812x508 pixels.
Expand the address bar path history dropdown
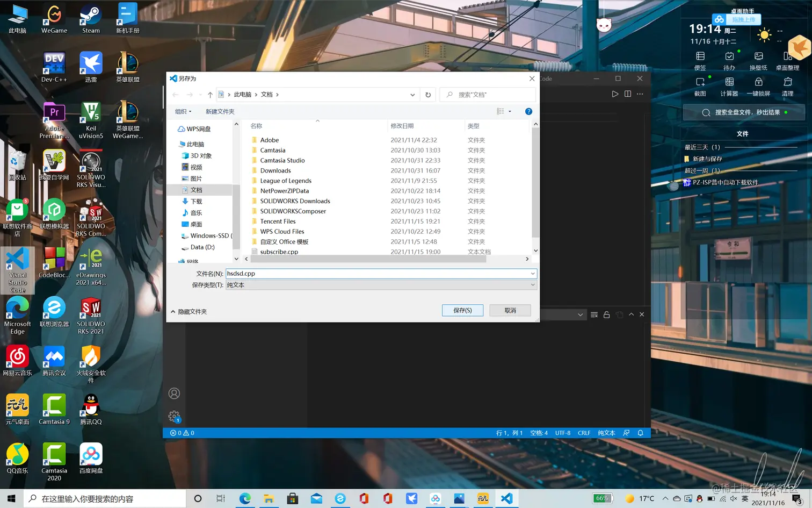click(x=412, y=95)
